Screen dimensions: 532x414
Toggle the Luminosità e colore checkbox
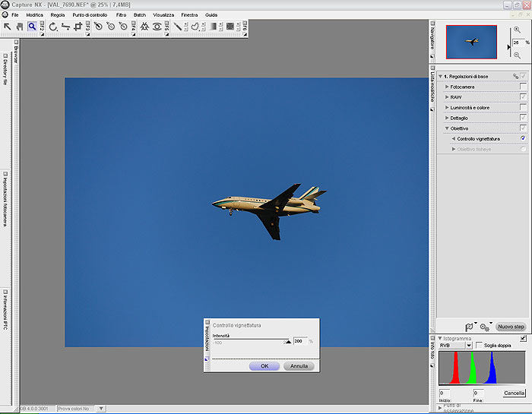coord(523,107)
